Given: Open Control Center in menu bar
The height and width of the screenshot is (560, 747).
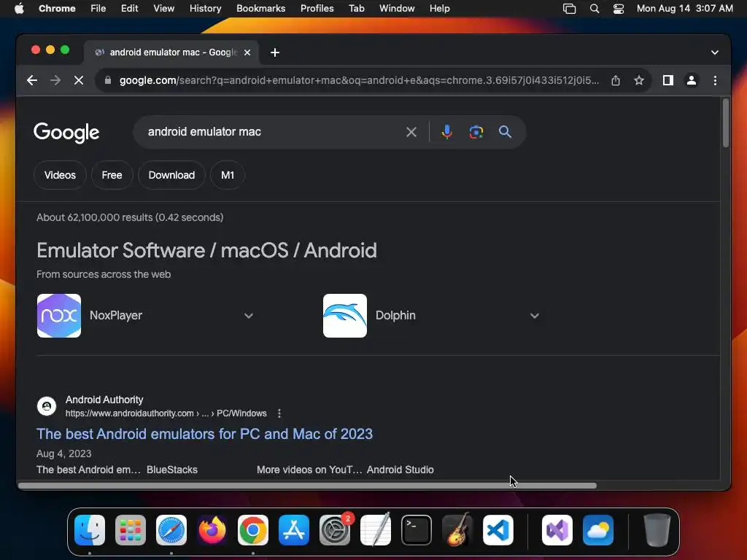Looking at the screenshot, I should click(619, 8).
